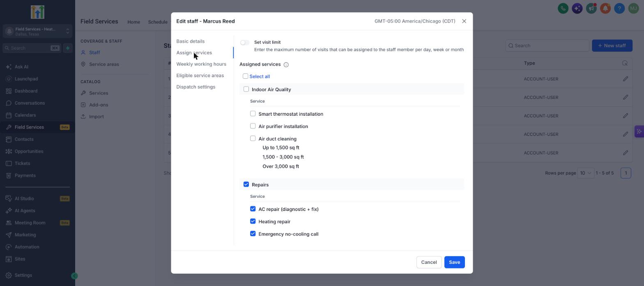Save the staff changes
The image size is (644, 286).
[x=454, y=262]
